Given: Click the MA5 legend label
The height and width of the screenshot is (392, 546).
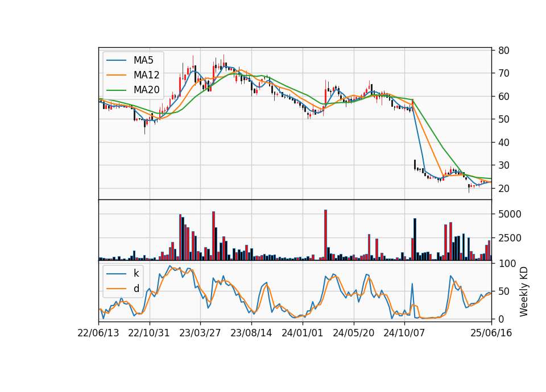Looking at the screenshot, I should point(143,60).
